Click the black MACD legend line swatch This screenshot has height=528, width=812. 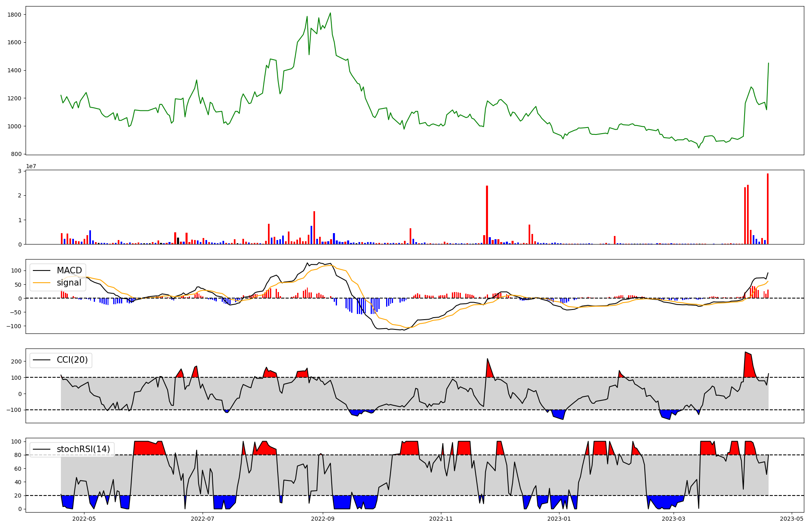point(41,270)
